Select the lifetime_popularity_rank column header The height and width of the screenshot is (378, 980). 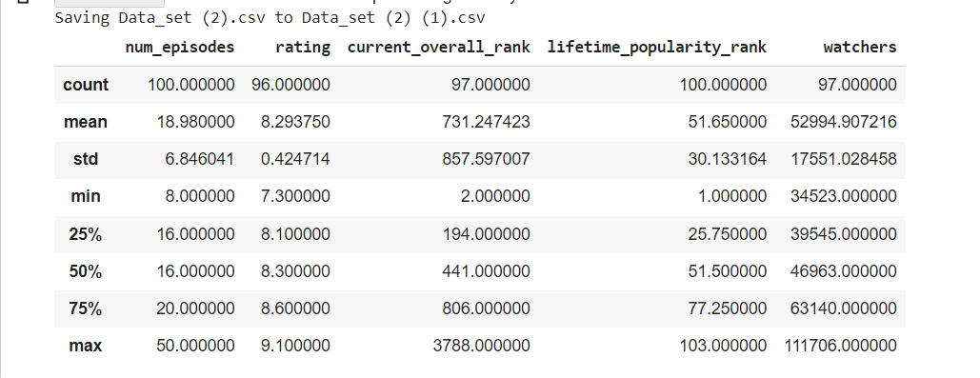[657, 47]
